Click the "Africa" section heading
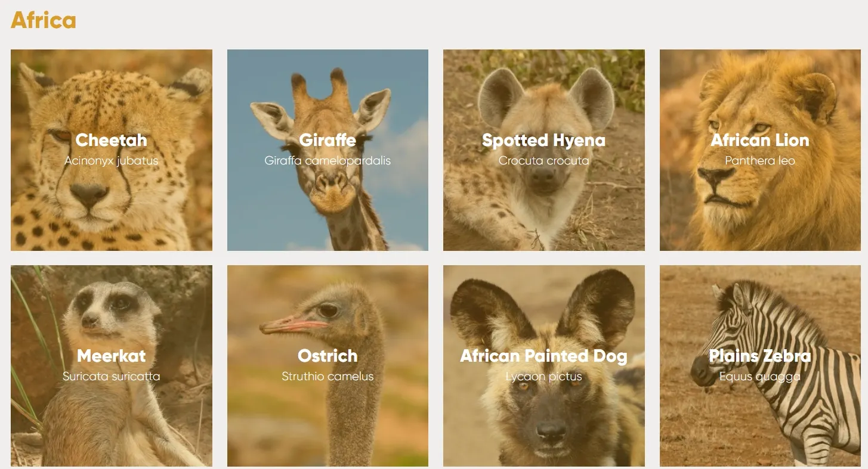This screenshot has height=469, width=868. [x=43, y=20]
